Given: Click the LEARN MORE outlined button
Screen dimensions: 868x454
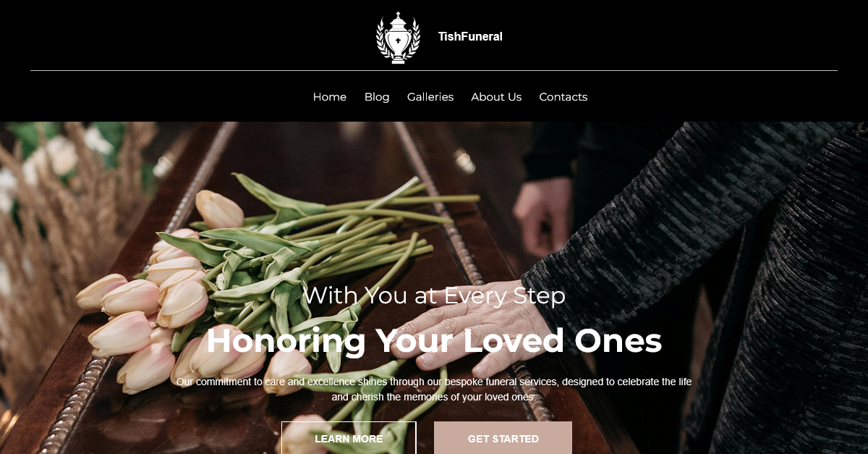Looking at the screenshot, I should tap(349, 438).
